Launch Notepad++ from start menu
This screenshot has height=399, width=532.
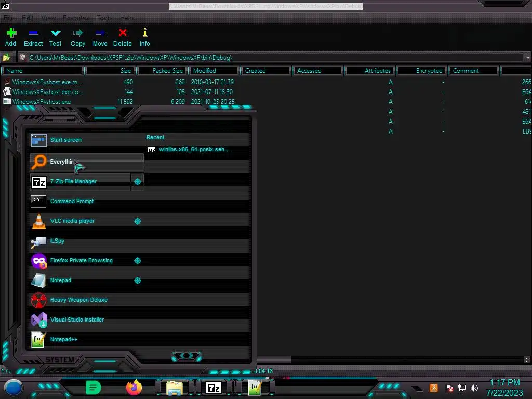point(87,340)
